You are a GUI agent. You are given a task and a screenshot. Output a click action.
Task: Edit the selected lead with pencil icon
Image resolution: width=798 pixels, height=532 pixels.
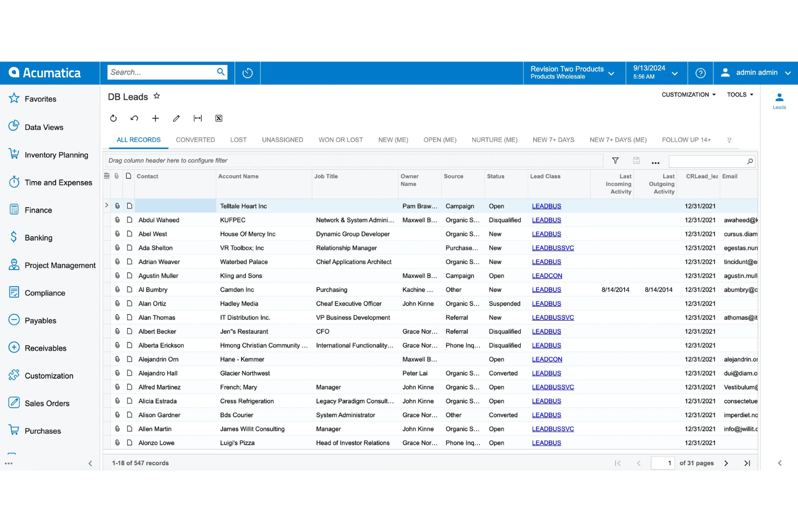pos(176,118)
